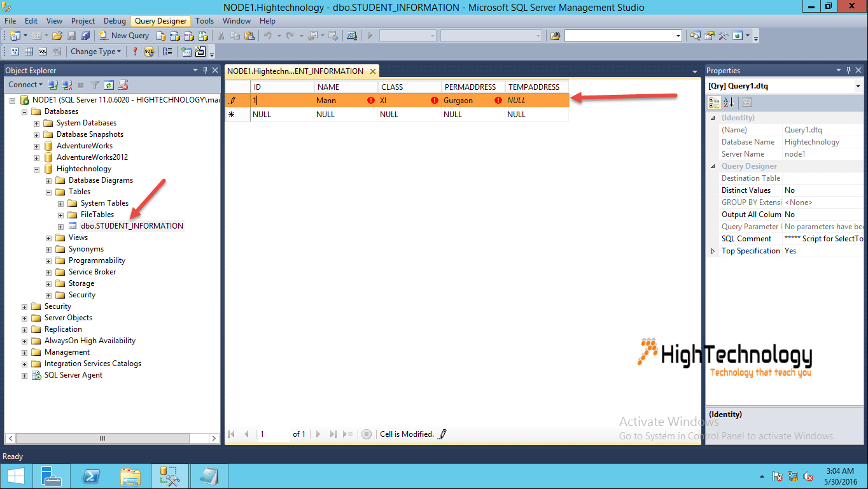Move to last record with navigation button
868x489 pixels.
332,434
